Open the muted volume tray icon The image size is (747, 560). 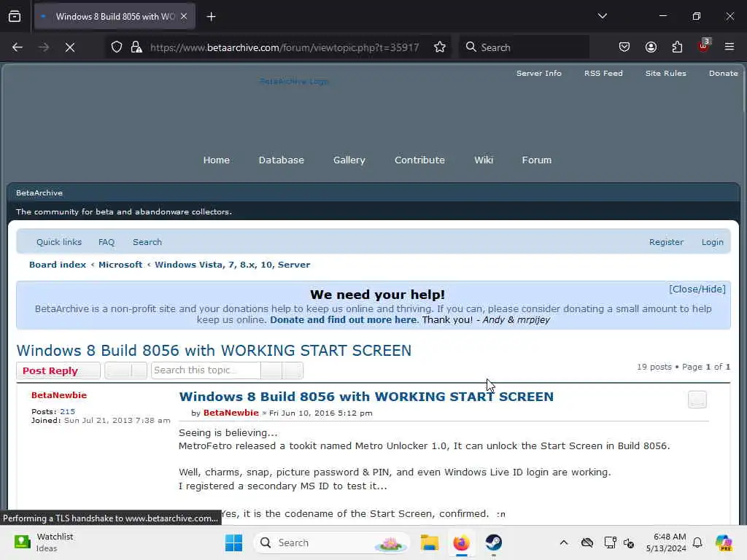628,542
